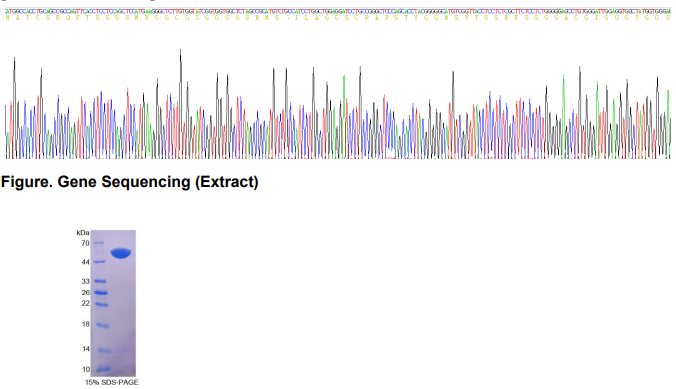Click the ladder band beside the 26 label

coord(100,292)
